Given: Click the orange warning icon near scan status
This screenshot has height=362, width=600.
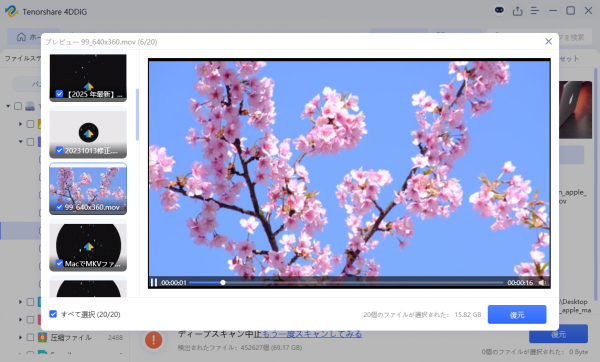Looking at the screenshot, I should [153, 340].
